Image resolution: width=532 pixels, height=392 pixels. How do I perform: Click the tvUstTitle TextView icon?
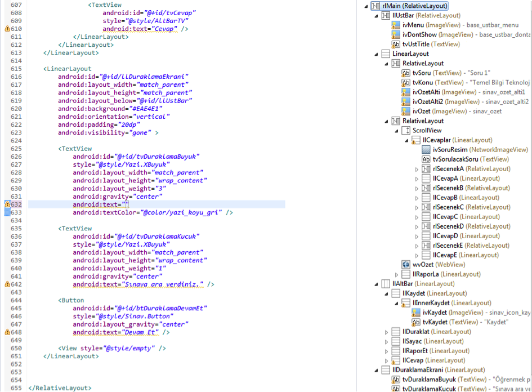396,44
